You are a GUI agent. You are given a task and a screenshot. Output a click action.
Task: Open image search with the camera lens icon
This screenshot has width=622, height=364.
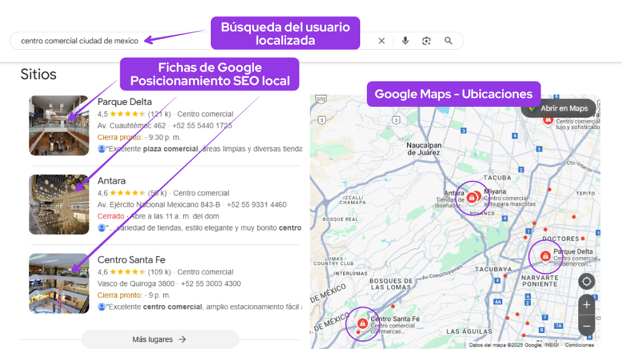426,41
